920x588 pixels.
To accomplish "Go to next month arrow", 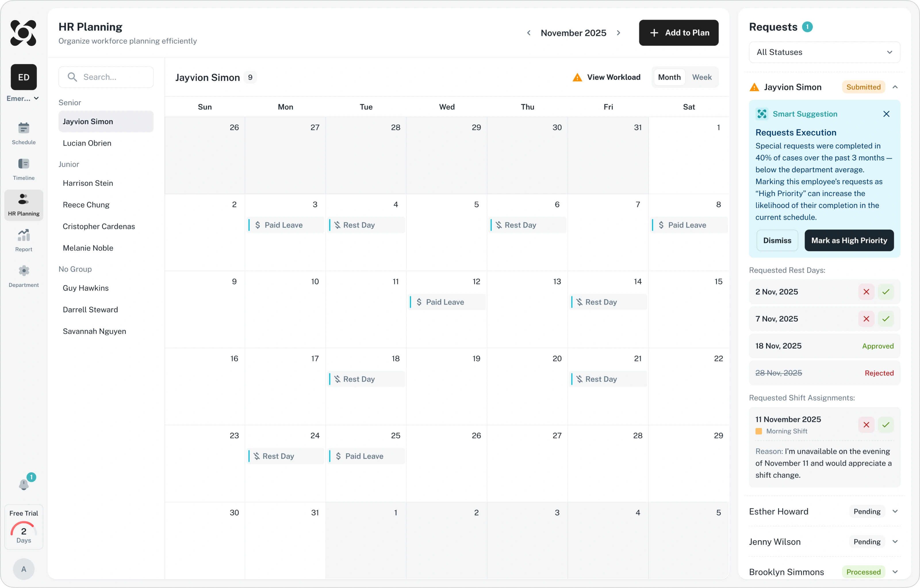I will pos(618,33).
